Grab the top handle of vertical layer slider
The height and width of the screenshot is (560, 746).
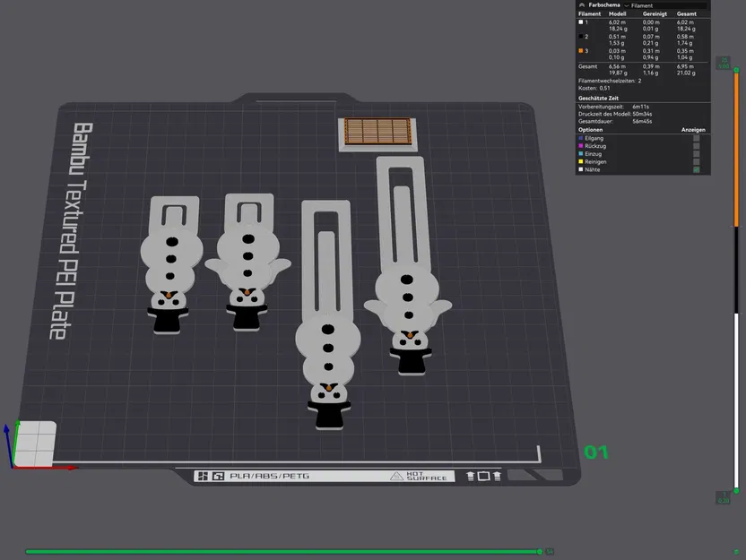click(736, 70)
